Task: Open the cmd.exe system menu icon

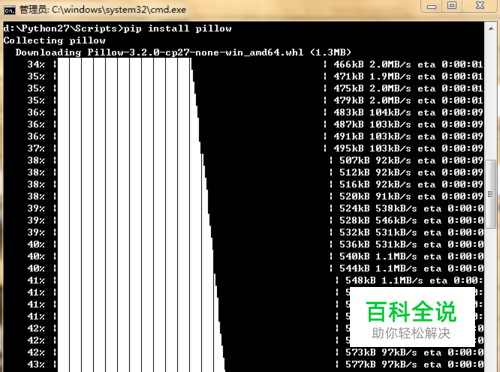Action: coord(10,10)
